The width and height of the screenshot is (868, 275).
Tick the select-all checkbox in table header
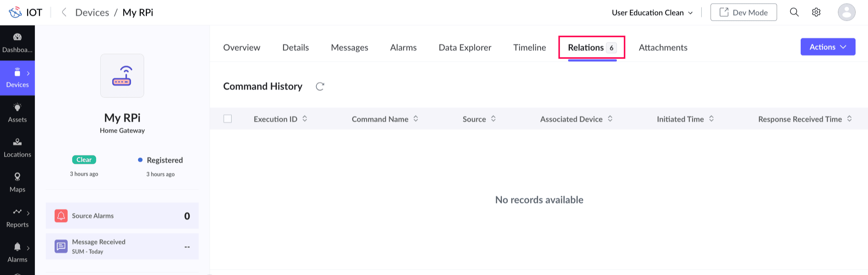(227, 119)
